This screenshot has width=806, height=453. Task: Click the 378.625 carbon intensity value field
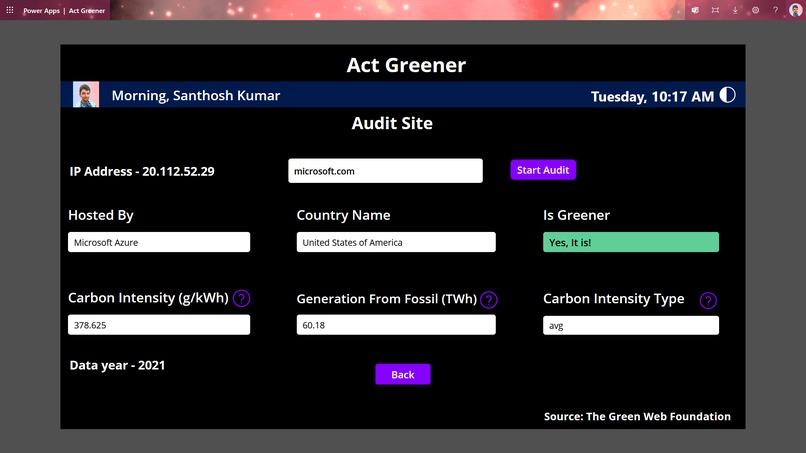point(159,325)
